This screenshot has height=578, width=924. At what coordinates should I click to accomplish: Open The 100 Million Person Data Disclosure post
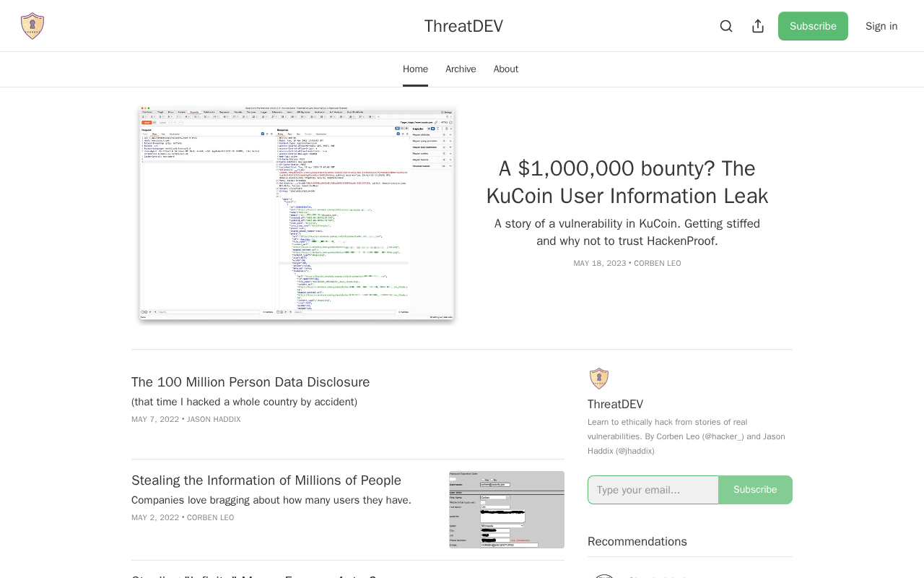coord(250,382)
